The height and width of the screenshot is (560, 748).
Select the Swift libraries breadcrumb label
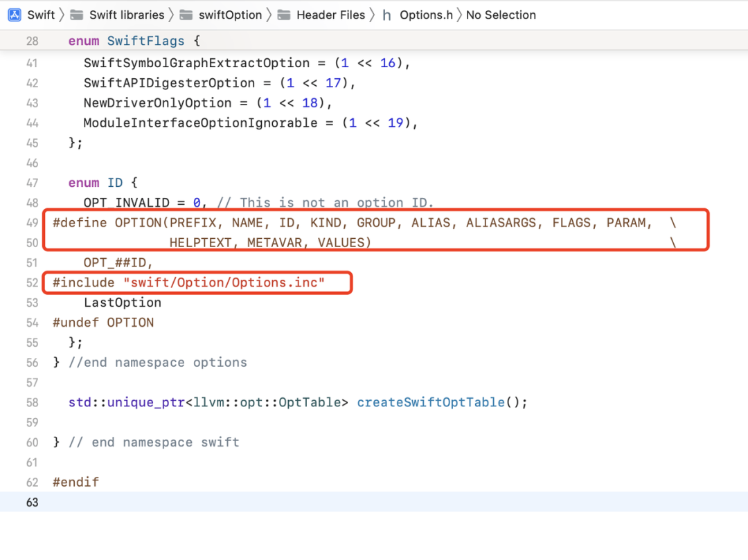click(x=127, y=15)
